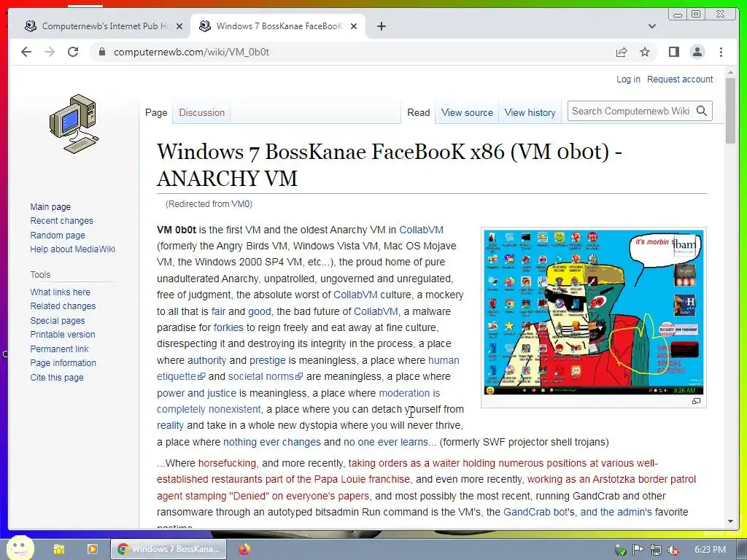Click the padlock site info icon
This screenshot has height=560, width=747.
[x=101, y=52]
